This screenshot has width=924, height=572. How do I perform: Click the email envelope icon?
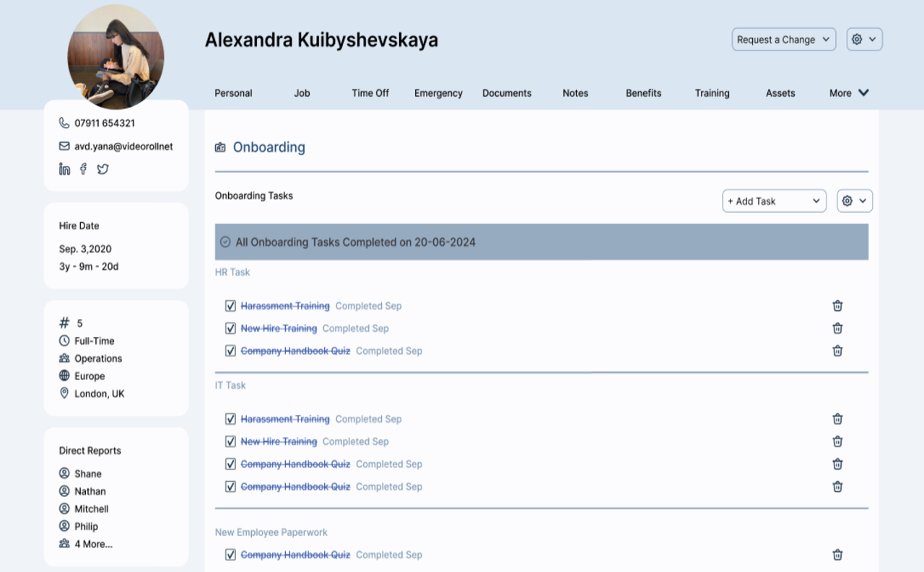(64, 146)
